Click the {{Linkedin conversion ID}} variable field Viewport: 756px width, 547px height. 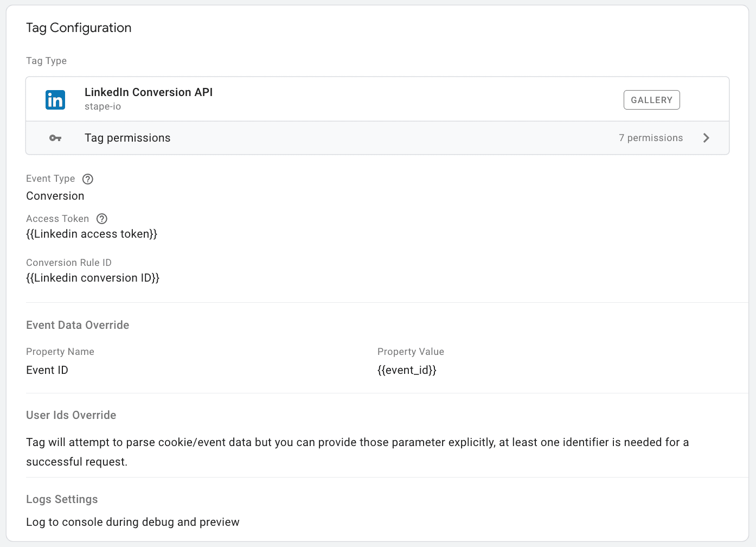coord(93,277)
